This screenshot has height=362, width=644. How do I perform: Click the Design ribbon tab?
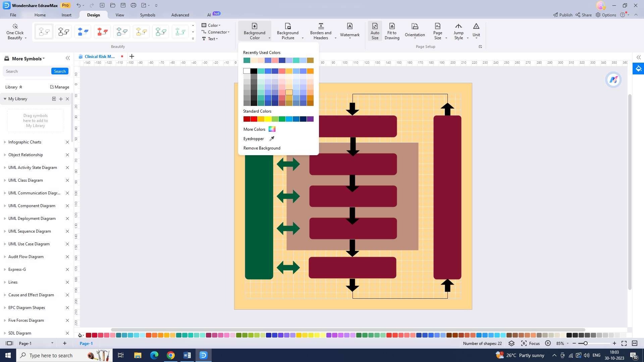point(93,15)
